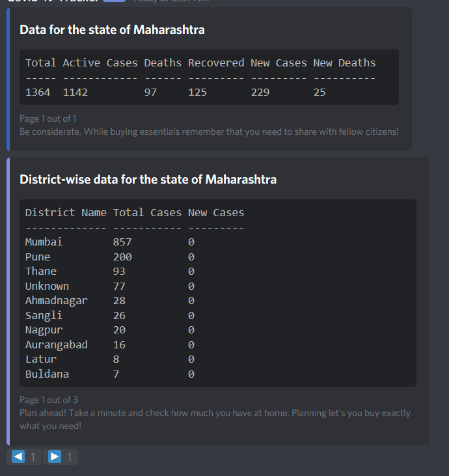
Task: Click the right arrow reaction for next page
Action: [61, 456]
